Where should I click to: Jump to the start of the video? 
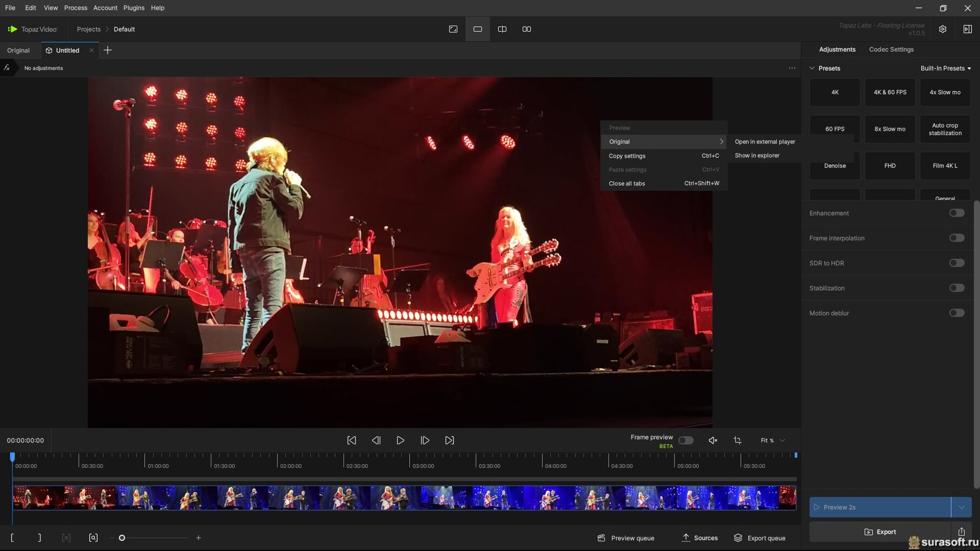pyautogui.click(x=351, y=440)
